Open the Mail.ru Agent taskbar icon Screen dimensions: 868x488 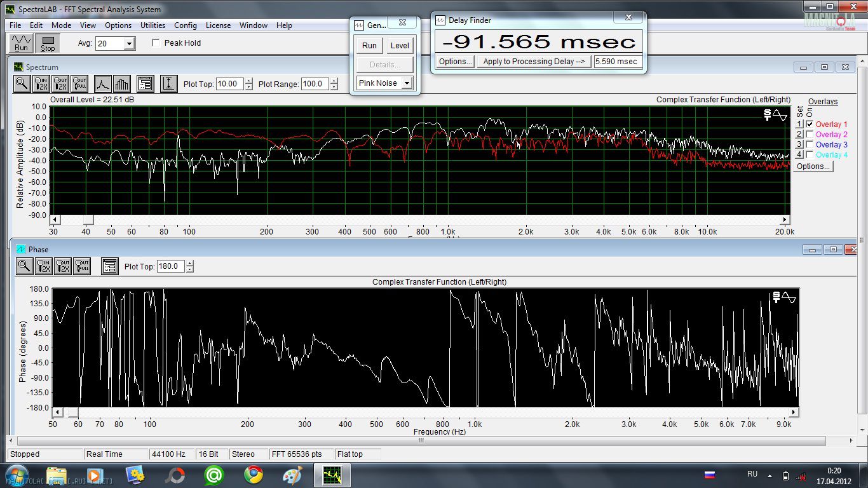[x=214, y=475]
